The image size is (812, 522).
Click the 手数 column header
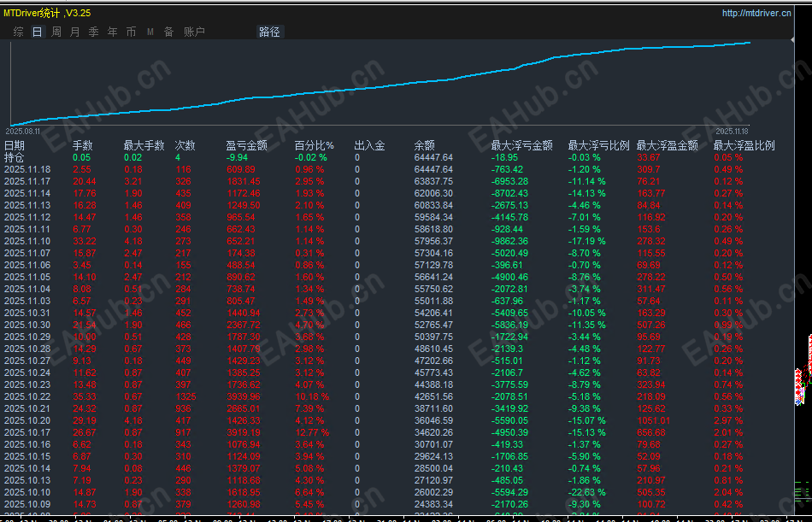coord(82,145)
